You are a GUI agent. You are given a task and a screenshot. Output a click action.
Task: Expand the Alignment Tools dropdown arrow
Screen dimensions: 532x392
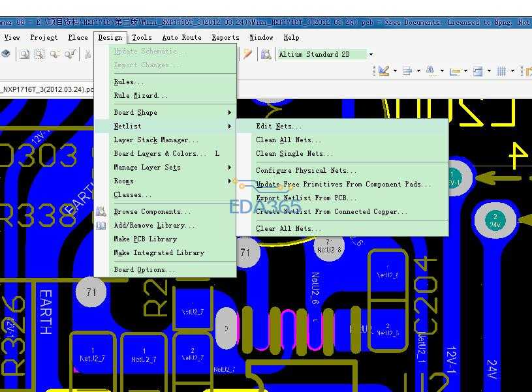[x=418, y=71]
